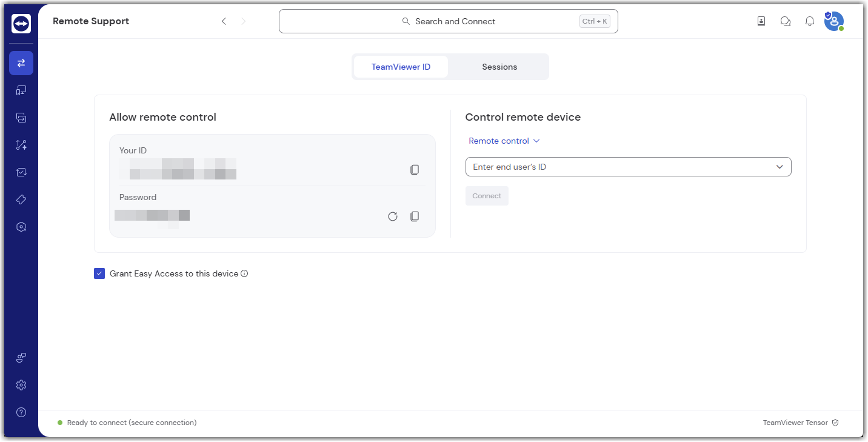The height and width of the screenshot is (442, 868).
Task: Click the Ctrl + K shortcut badge
Action: (x=595, y=21)
